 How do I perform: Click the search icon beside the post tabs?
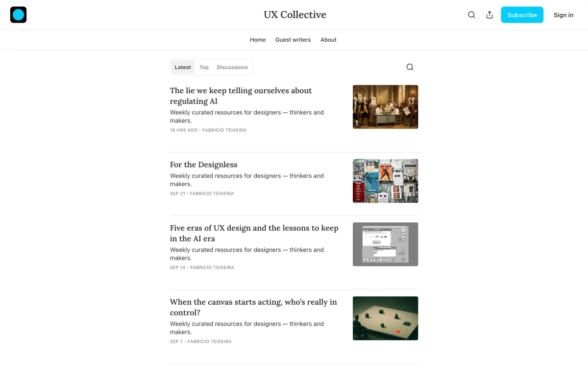410,67
